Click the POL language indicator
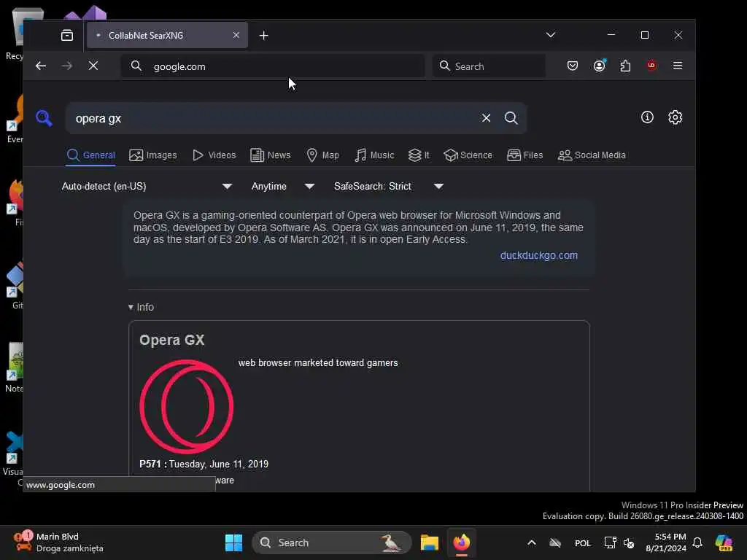 tap(583, 542)
